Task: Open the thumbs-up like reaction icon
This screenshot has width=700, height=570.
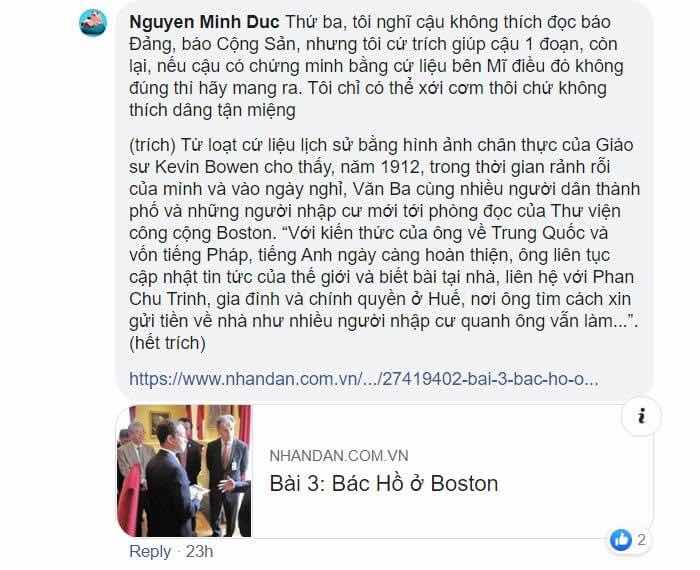Action: coord(621,540)
